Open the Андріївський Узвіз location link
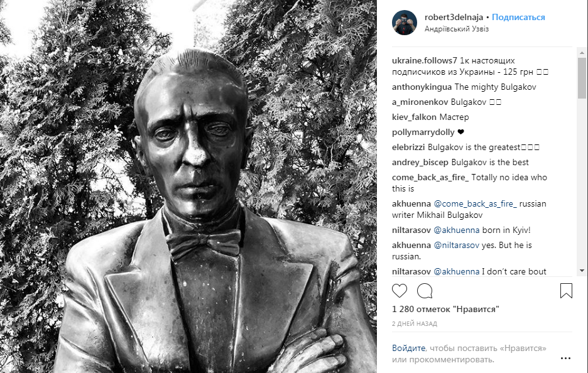588x373 pixels. (456, 29)
